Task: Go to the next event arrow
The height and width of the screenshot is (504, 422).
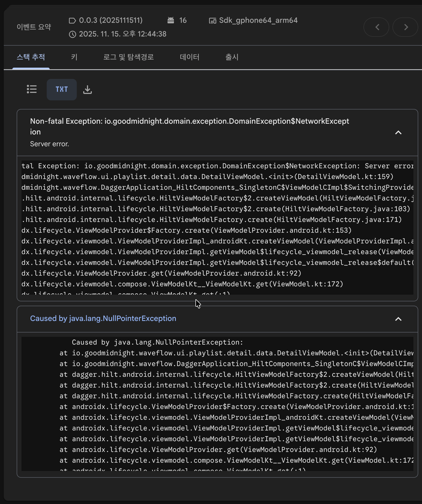Action: pyautogui.click(x=405, y=27)
